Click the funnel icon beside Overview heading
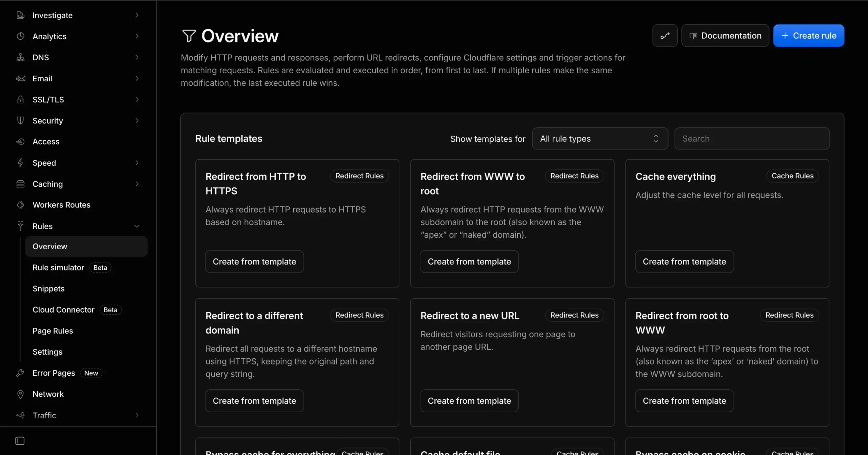This screenshot has height=455, width=868. click(189, 36)
